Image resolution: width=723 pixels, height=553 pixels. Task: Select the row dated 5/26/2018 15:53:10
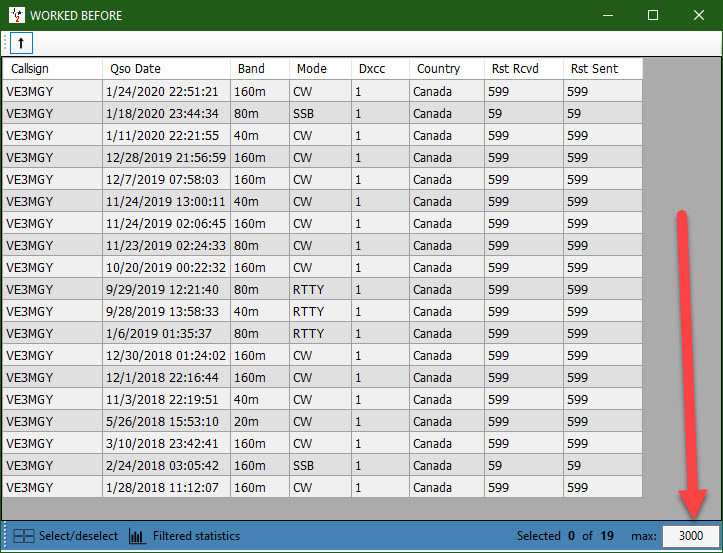tap(322, 422)
